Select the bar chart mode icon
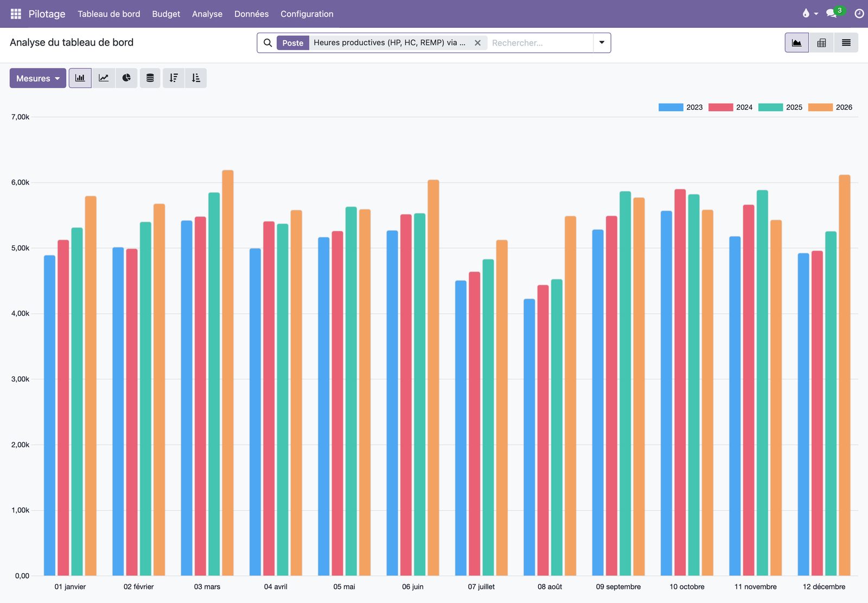868x603 pixels. [80, 78]
